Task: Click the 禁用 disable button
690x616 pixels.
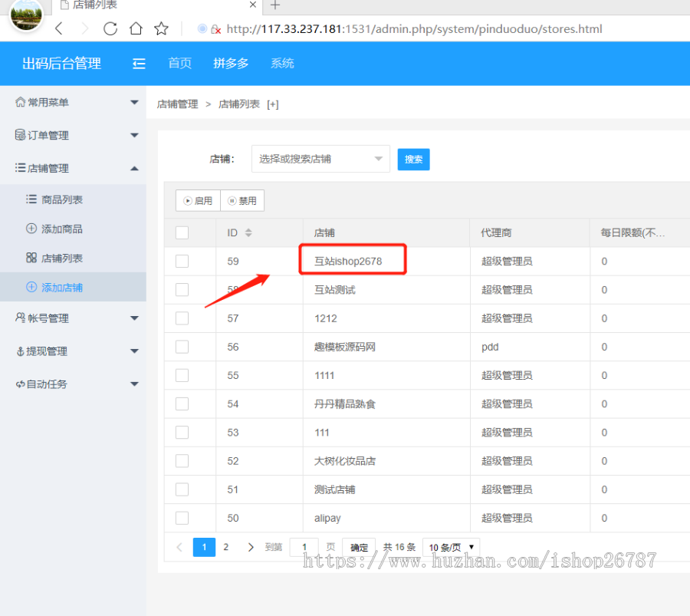Action: tap(242, 200)
